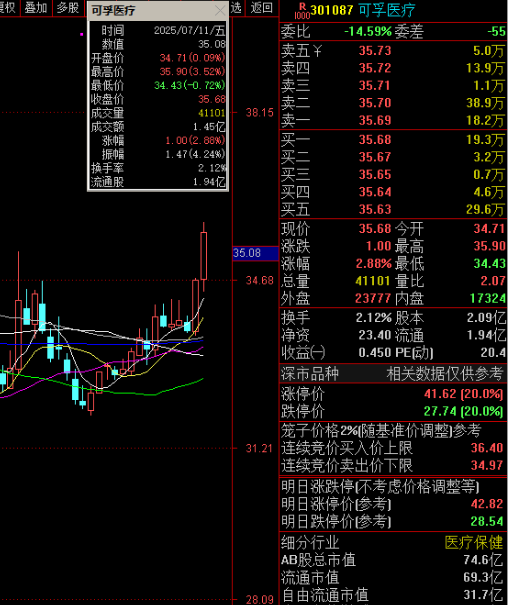The height and width of the screenshot is (605, 508).
Task: Click the 涨停价 value 41.62
Action: click(440, 394)
